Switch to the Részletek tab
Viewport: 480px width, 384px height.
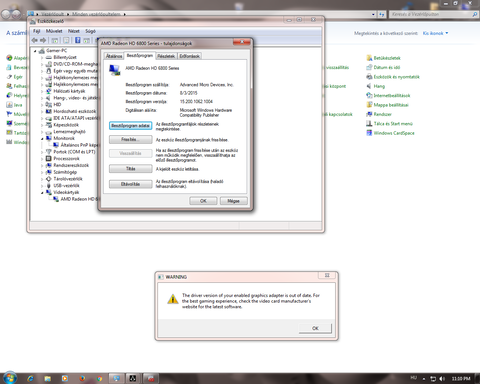tap(166, 56)
